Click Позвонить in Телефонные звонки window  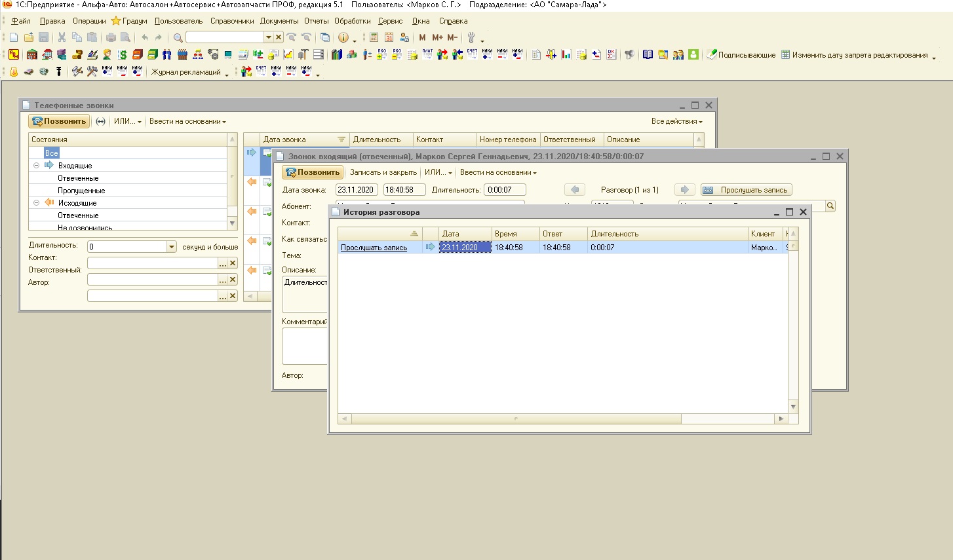pos(58,121)
